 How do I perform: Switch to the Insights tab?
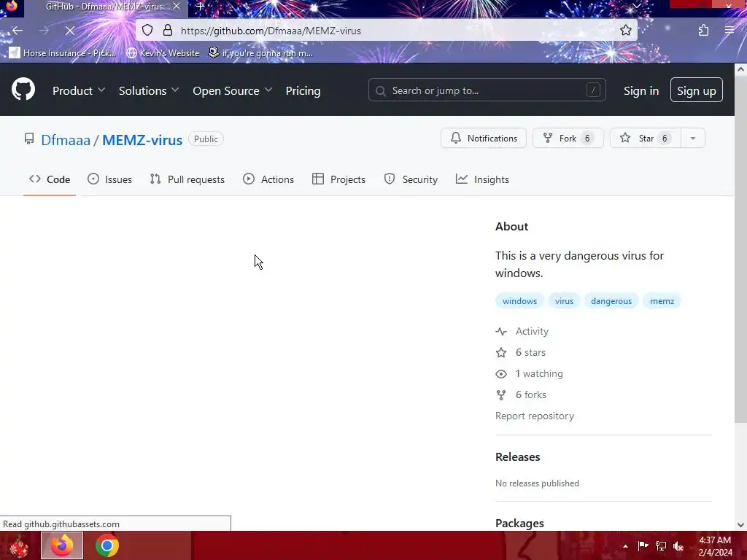pyautogui.click(x=482, y=179)
